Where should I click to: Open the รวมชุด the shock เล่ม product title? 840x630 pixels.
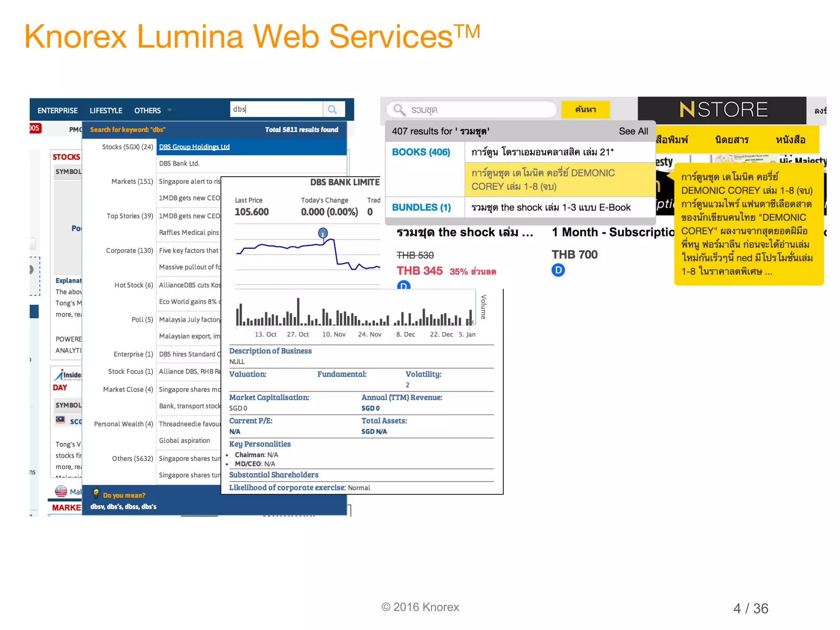[465, 233]
